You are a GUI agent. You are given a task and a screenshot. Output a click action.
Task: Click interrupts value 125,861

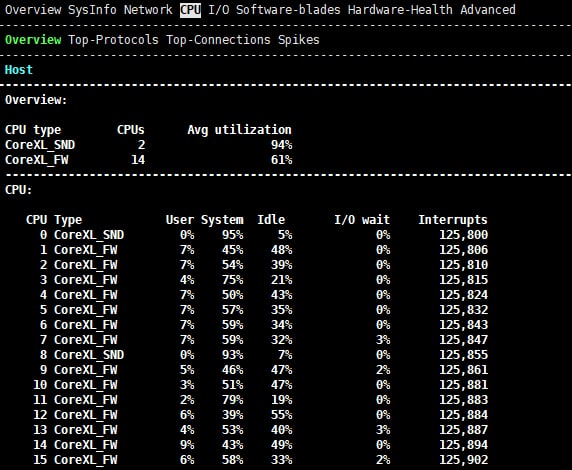(463, 369)
